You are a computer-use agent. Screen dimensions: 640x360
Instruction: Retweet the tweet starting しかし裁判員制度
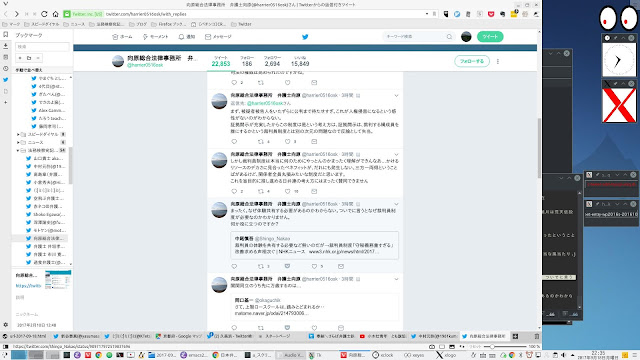[x=261, y=191]
